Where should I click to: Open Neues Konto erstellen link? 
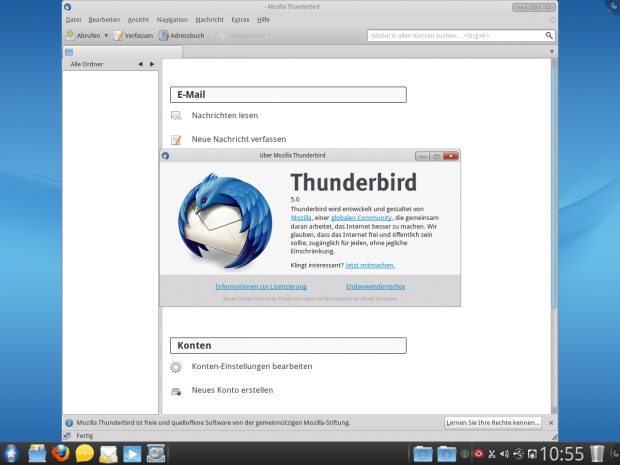point(232,390)
